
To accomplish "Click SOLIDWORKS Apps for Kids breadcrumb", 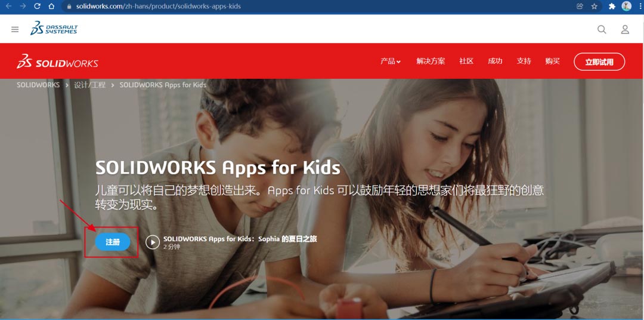I will point(163,85).
